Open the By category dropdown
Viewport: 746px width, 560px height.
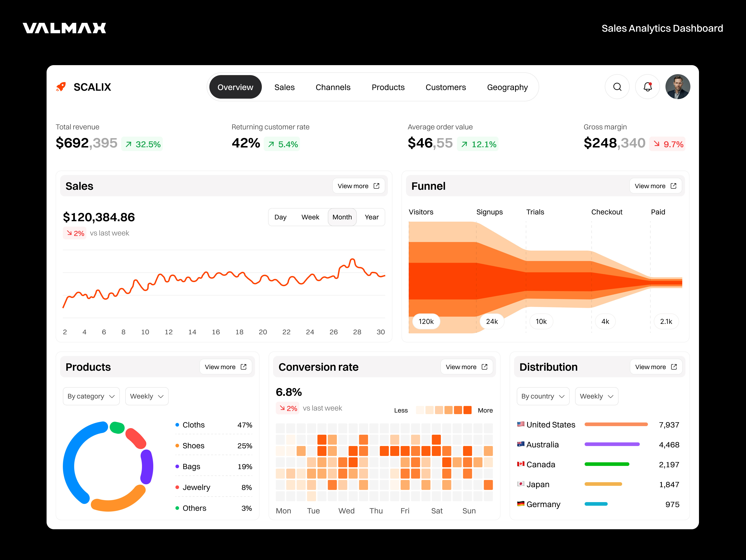pyautogui.click(x=91, y=396)
